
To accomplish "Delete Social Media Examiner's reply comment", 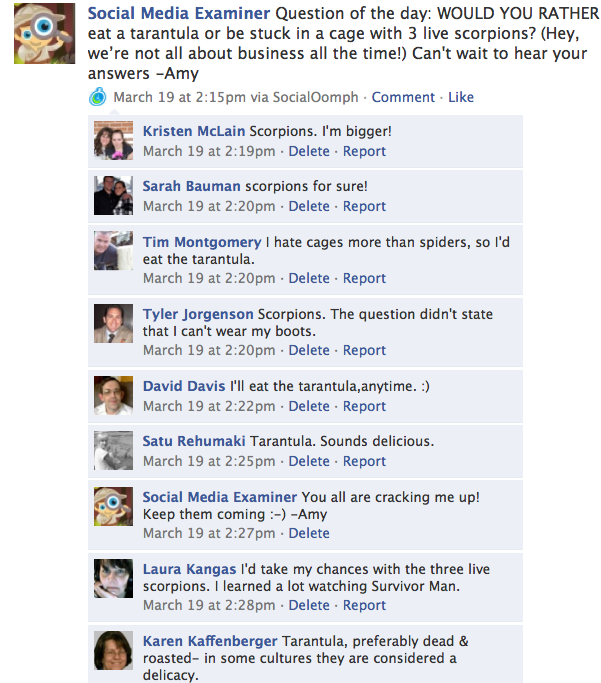I will (309, 533).
